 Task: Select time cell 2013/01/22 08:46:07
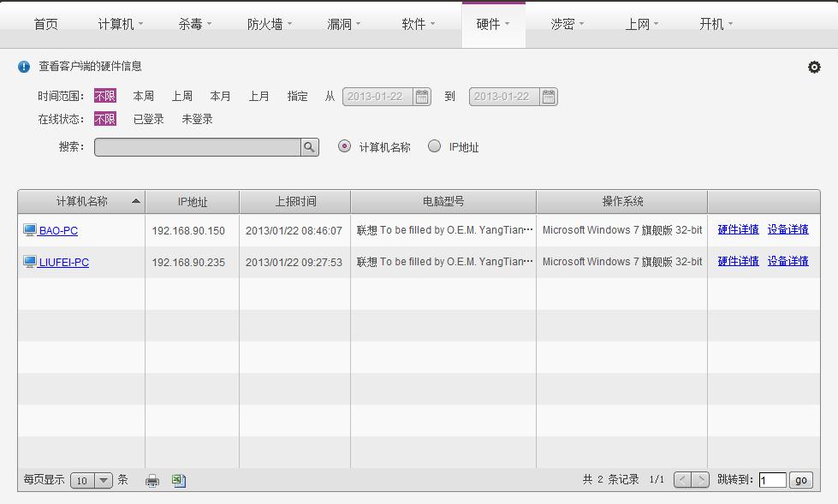(294, 231)
